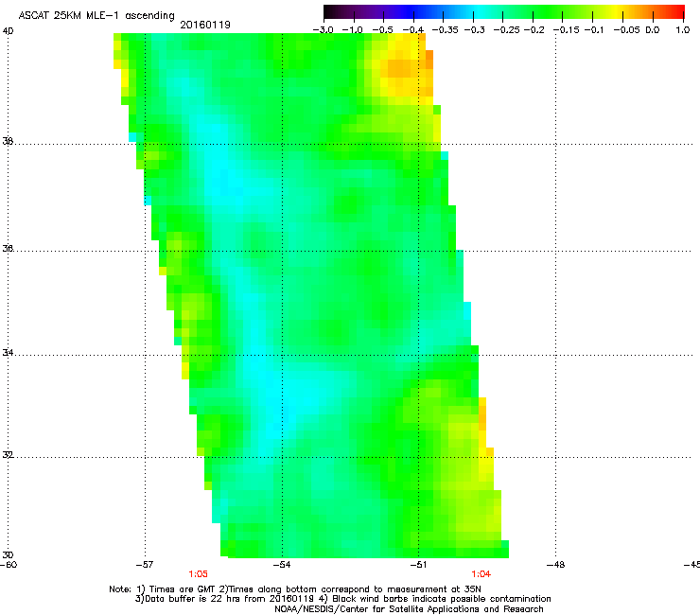The height and width of the screenshot is (615, 700).
Task: Pick the cyan section of the color scale
Action: click(480, 11)
